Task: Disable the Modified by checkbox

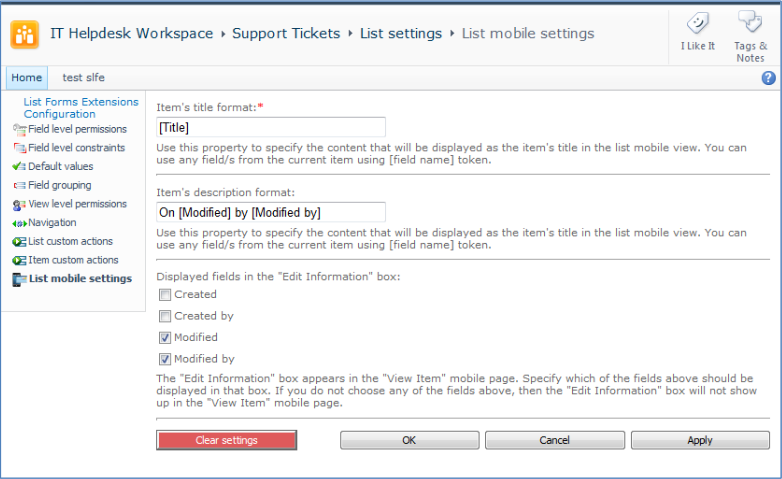Action: (x=165, y=359)
